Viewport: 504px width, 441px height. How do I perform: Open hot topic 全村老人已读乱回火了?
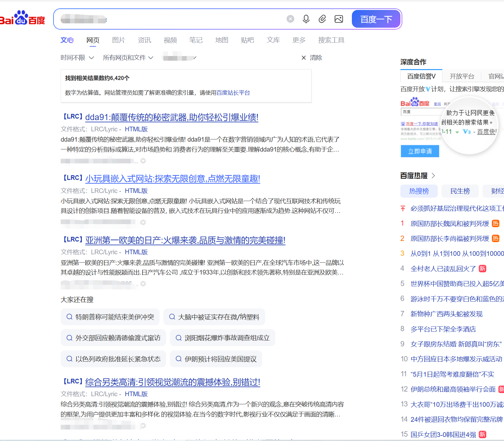(443, 269)
